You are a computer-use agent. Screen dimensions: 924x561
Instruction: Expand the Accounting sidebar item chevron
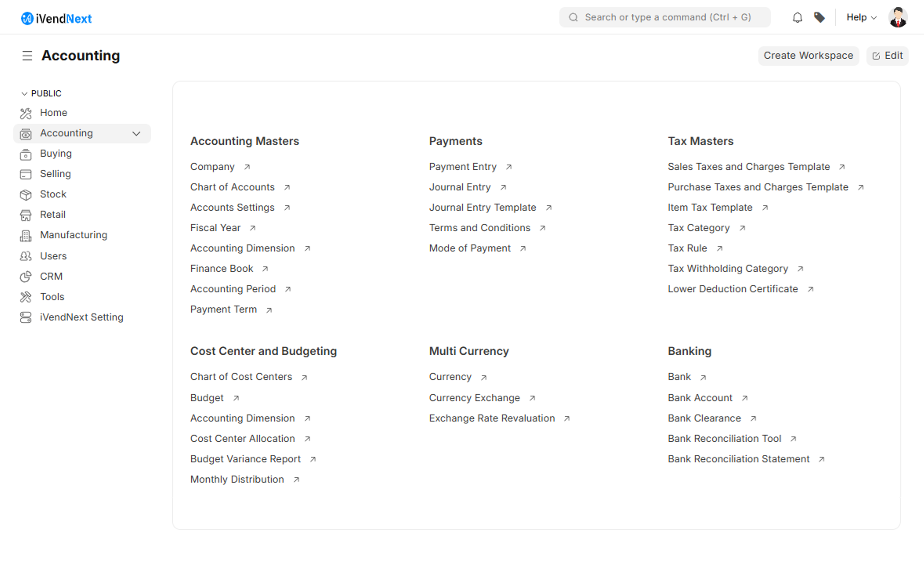click(137, 134)
